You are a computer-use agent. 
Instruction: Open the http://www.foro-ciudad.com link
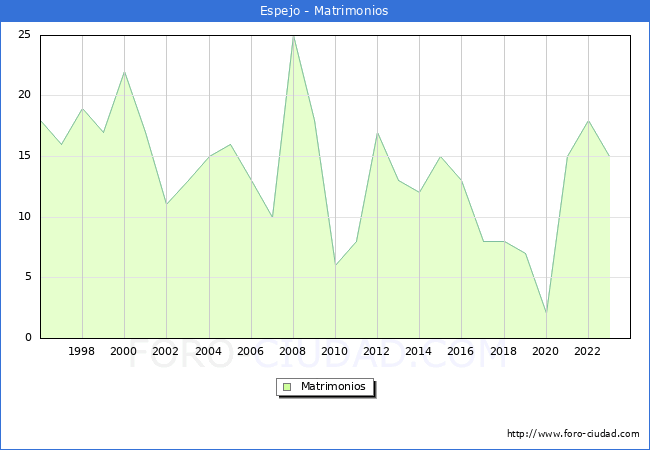tap(573, 433)
